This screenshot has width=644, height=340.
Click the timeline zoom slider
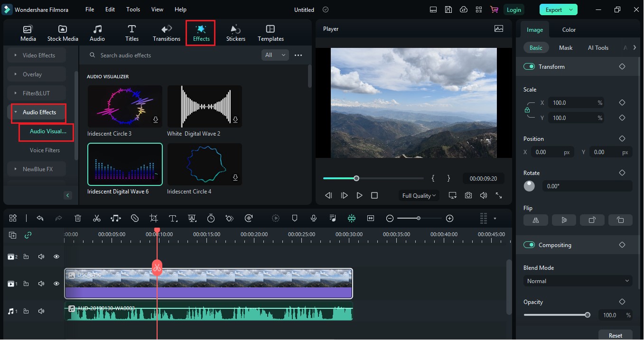(420, 218)
